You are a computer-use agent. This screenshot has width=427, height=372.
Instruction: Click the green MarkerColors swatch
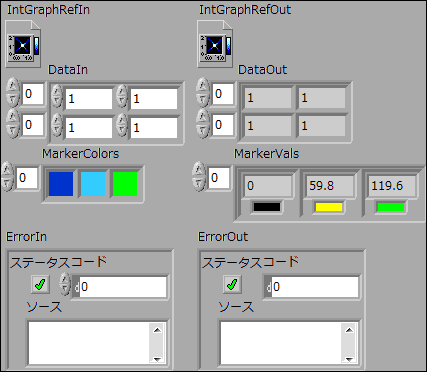pyautogui.click(x=125, y=184)
